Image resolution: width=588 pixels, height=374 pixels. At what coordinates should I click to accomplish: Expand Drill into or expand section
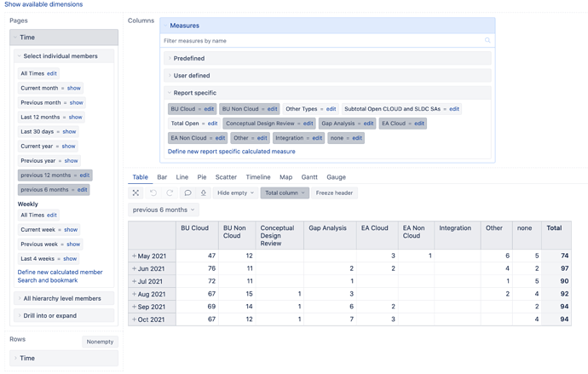pos(64,315)
